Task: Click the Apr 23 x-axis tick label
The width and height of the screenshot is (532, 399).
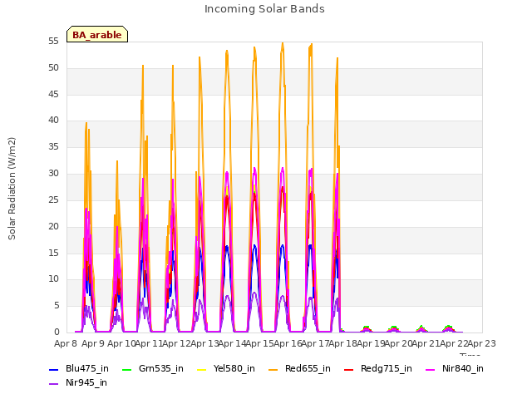Action: coord(482,343)
